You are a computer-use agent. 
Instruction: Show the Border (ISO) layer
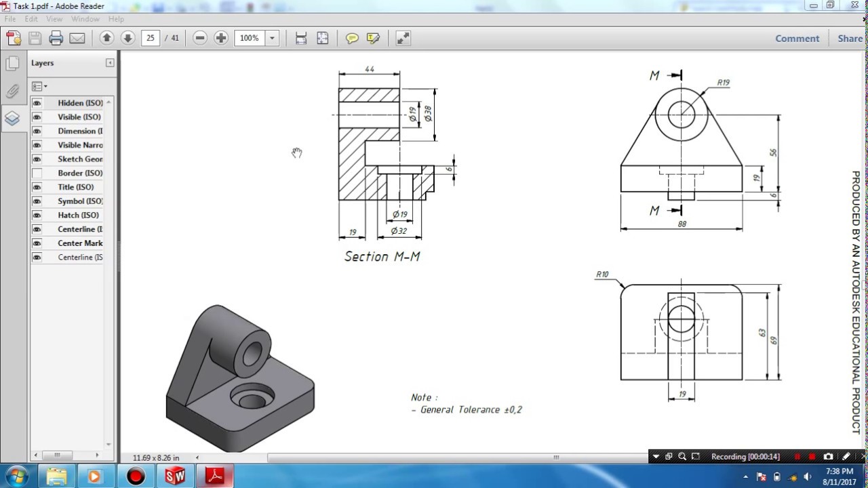pyautogui.click(x=37, y=173)
